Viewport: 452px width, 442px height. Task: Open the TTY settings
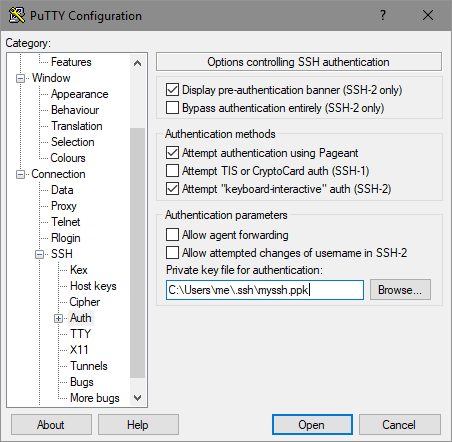click(x=80, y=334)
